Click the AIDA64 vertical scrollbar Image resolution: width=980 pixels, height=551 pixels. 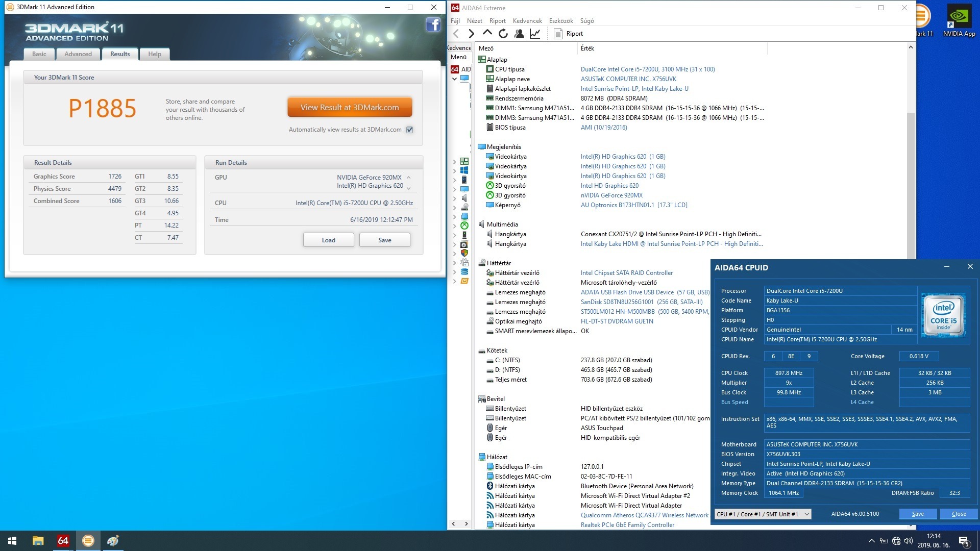tap(910, 184)
